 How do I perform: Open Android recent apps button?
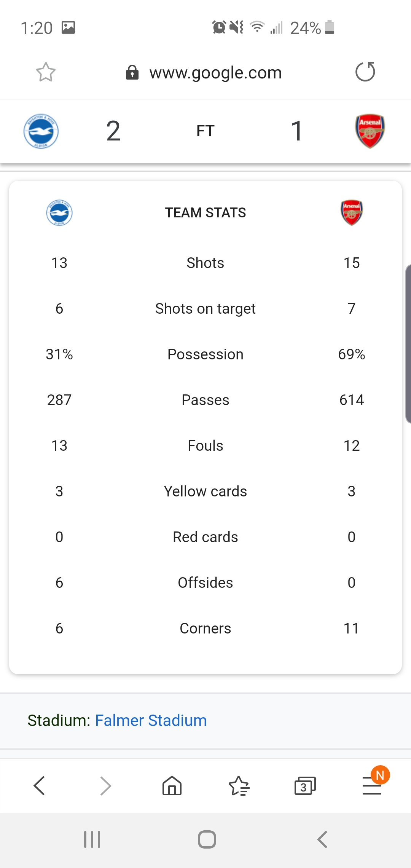point(92,839)
